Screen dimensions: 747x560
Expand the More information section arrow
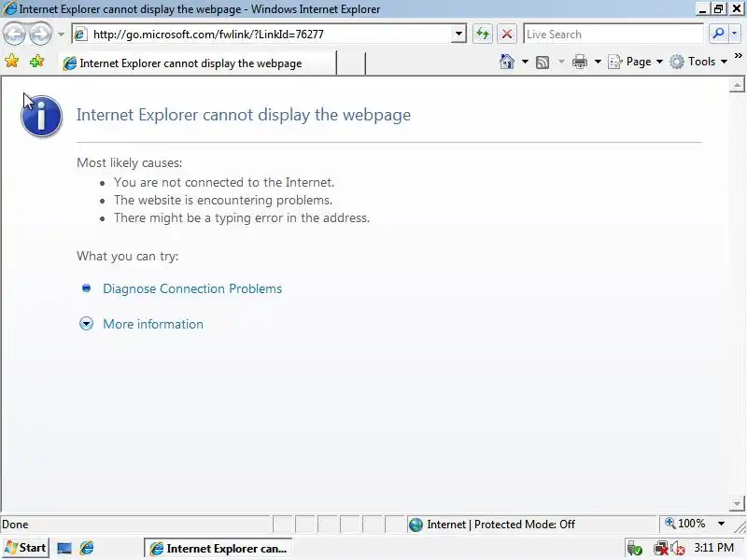(86, 324)
